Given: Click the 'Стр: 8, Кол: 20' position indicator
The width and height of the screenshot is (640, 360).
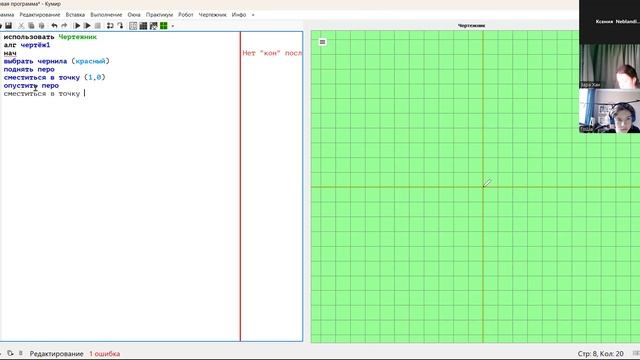Looking at the screenshot, I should click(600, 354).
